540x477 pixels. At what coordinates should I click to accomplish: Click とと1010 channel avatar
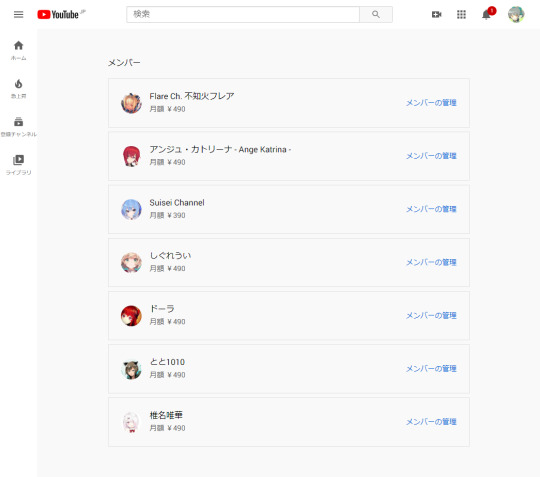point(131,369)
